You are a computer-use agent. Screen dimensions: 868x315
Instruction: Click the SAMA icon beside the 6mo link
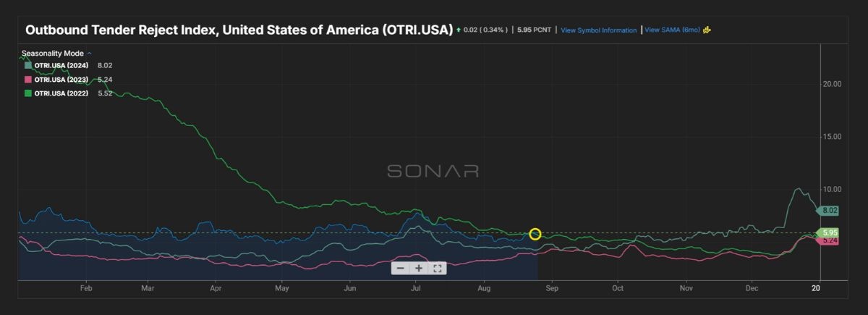pos(707,30)
